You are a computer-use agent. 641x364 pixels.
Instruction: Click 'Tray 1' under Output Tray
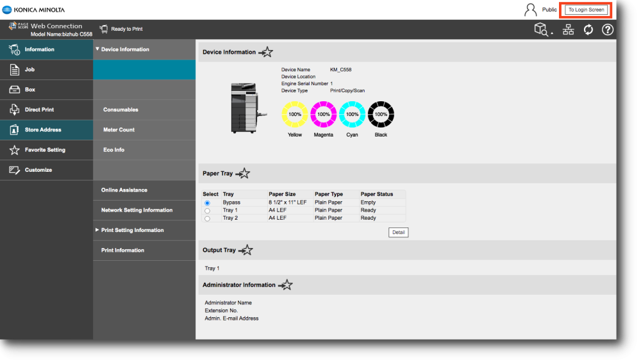coord(212,269)
